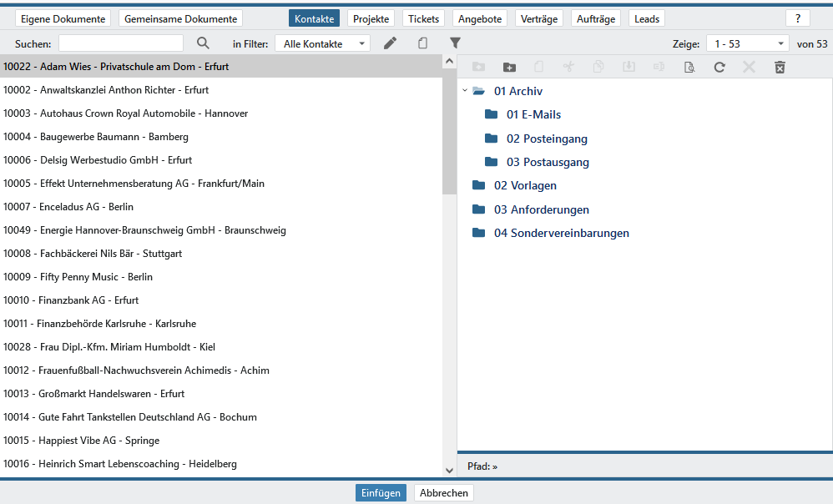Click the magnifying glass search icon
833x504 pixels.
click(203, 43)
